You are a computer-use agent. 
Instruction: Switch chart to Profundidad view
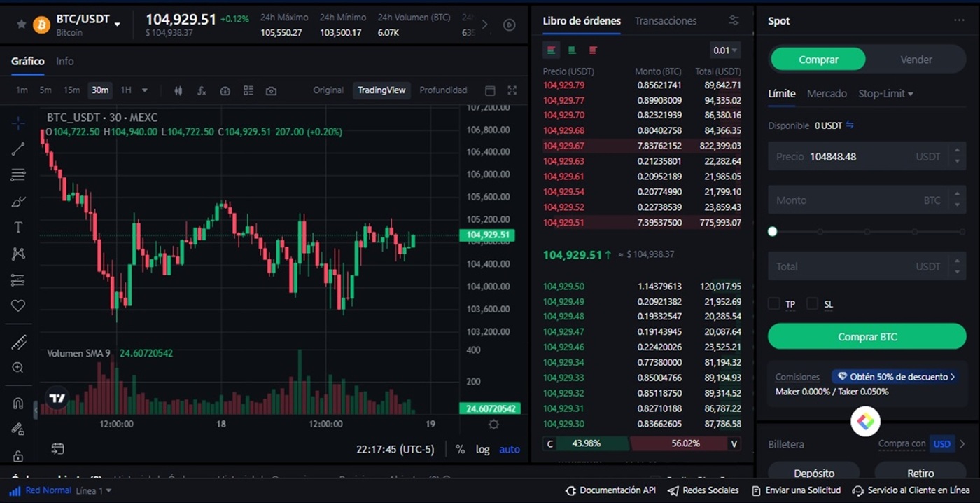point(443,90)
